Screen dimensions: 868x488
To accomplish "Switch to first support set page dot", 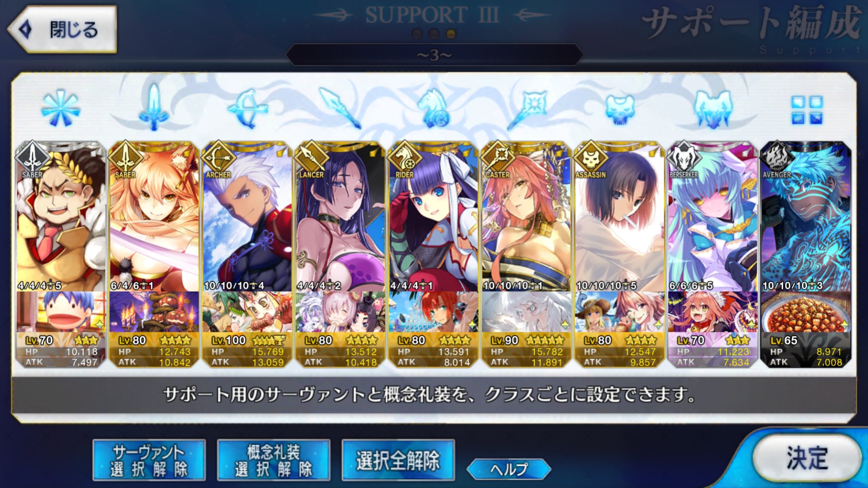I will tap(417, 33).
